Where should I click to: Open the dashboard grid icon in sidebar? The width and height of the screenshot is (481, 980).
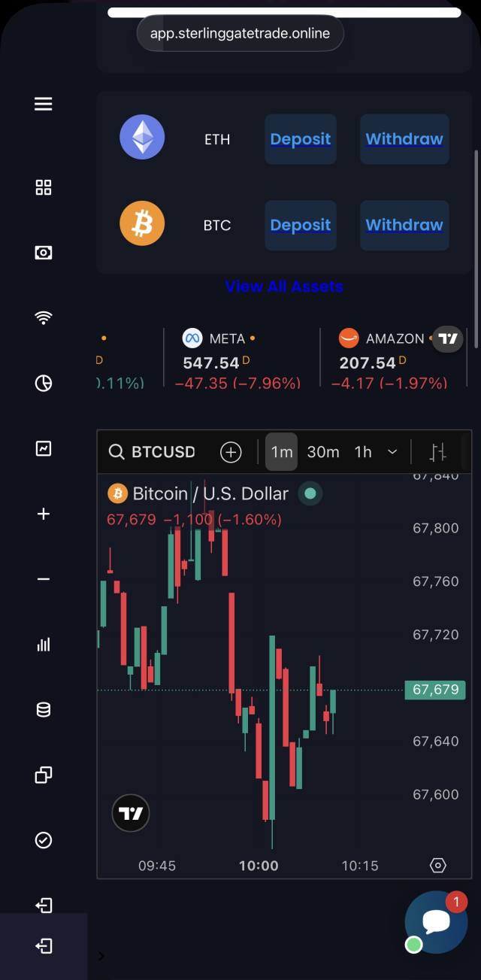[x=44, y=188]
